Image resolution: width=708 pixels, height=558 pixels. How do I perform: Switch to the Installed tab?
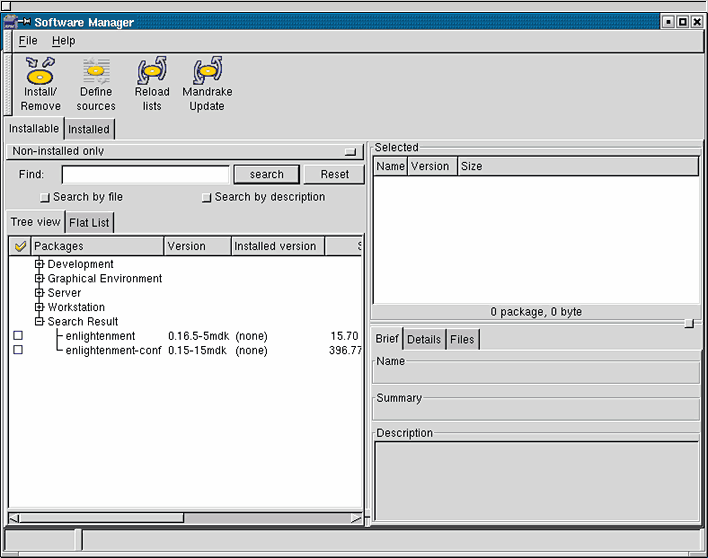tap(89, 130)
